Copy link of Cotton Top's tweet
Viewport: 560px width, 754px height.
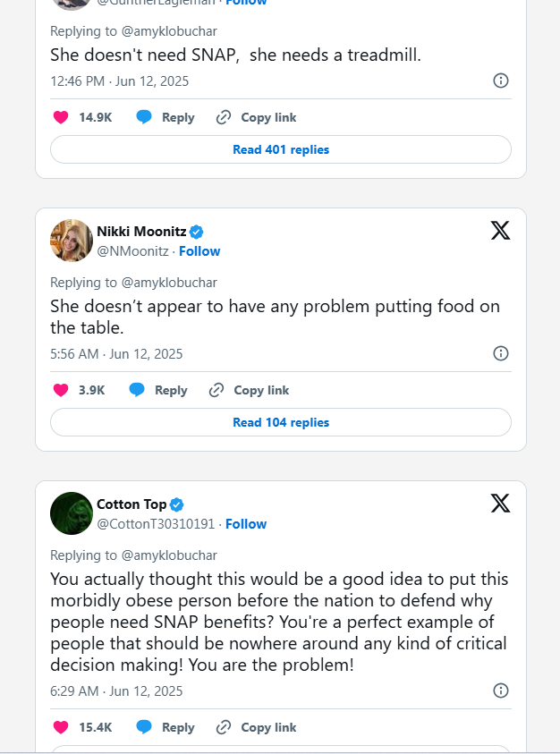[256, 727]
